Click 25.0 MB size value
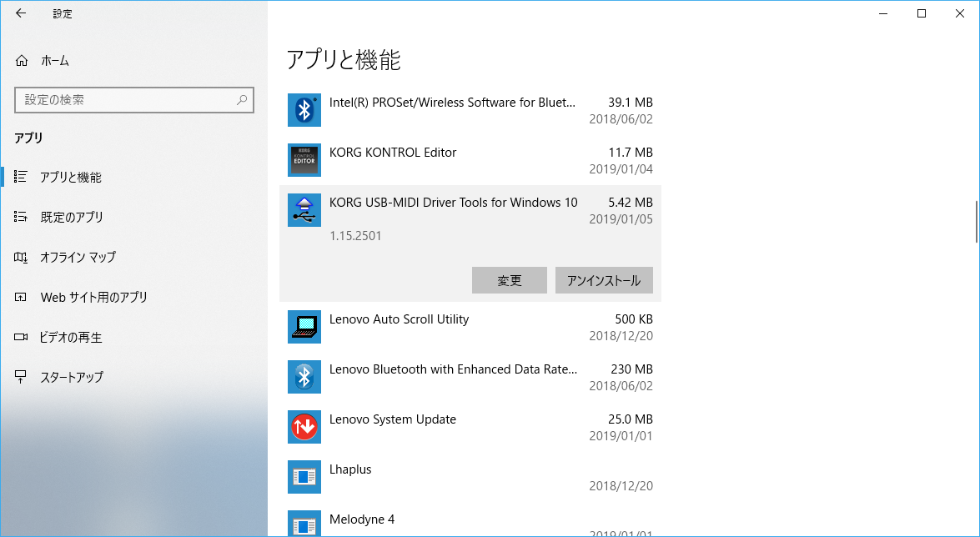Viewport: 980px width, 537px height. [x=631, y=419]
